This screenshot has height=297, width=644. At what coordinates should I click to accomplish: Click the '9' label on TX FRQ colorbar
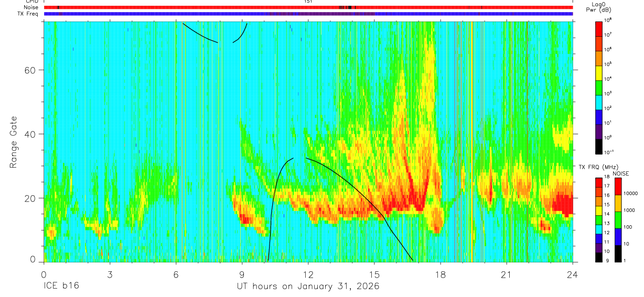tap(606, 260)
